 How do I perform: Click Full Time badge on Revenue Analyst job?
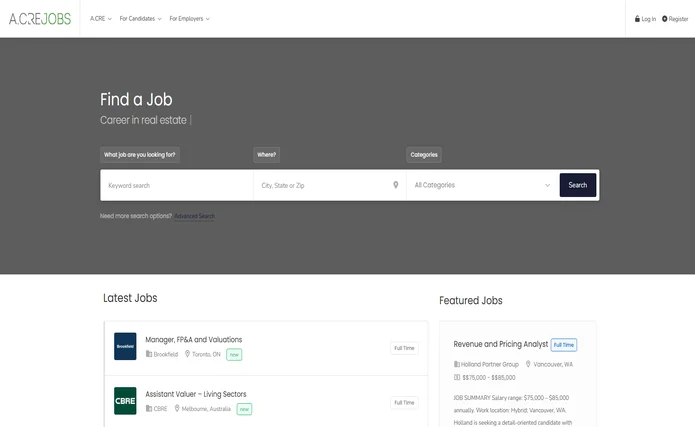point(564,345)
